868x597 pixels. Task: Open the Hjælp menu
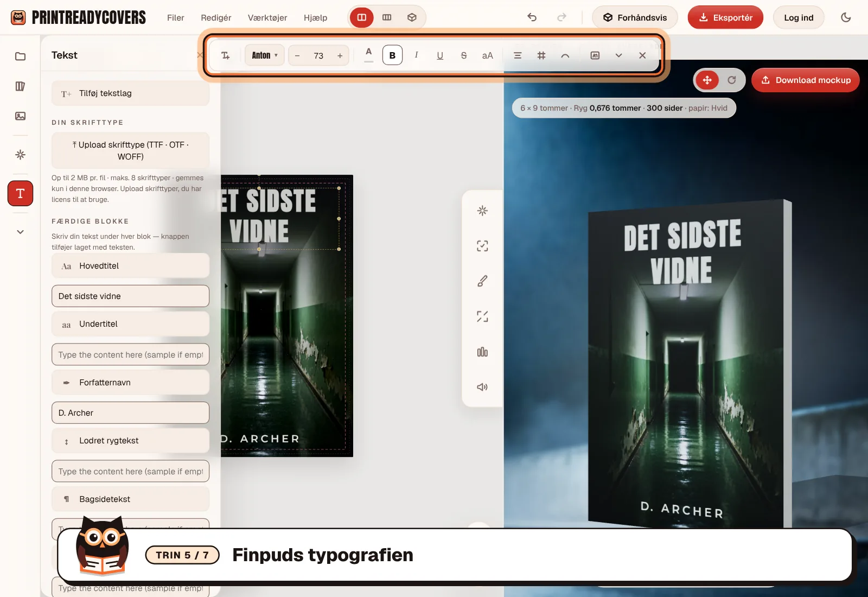pyautogui.click(x=316, y=17)
